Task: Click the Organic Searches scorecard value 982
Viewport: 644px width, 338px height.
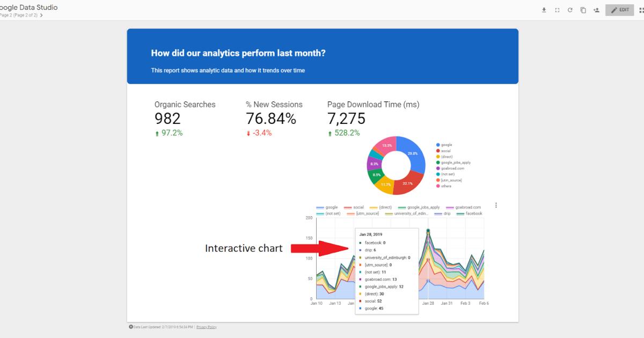Action: [x=167, y=119]
